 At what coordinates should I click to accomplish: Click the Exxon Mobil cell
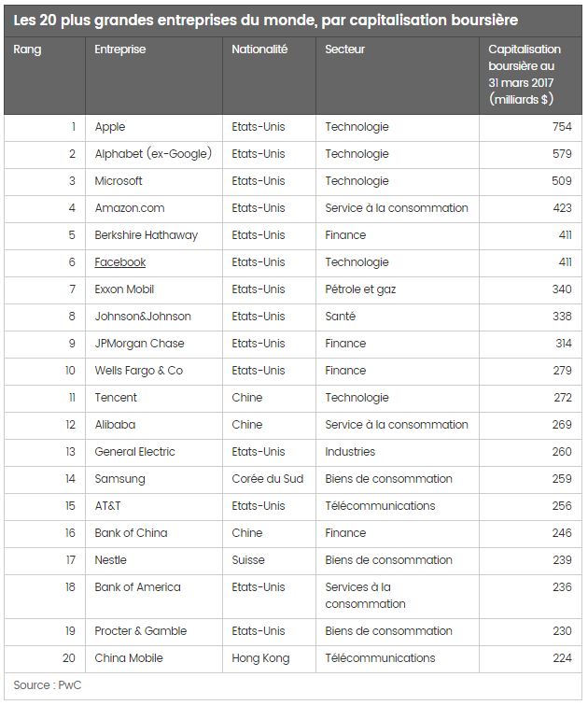tap(124, 289)
